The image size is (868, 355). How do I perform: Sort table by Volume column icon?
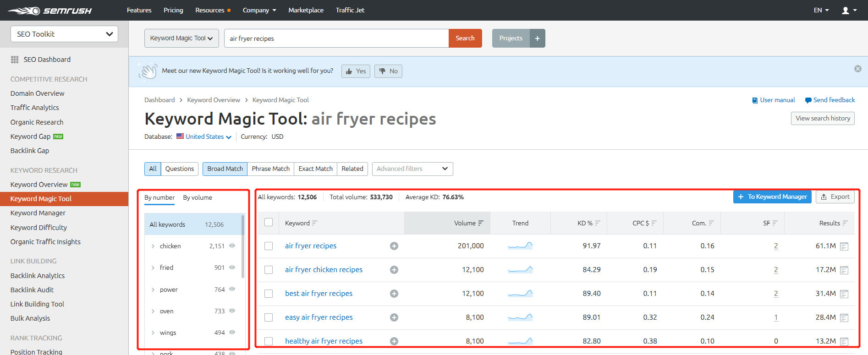click(x=481, y=223)
